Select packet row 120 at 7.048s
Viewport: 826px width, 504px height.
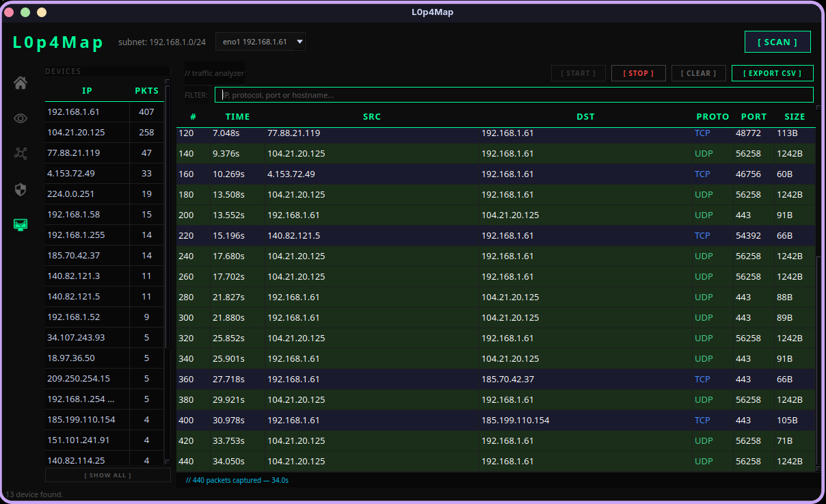496,135
